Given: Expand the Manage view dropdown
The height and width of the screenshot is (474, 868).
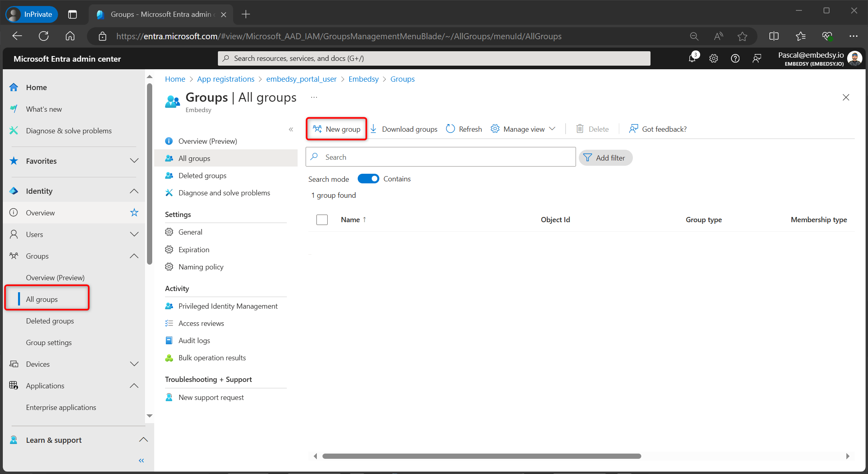Looking at the screenshot, I should (552, 129).
